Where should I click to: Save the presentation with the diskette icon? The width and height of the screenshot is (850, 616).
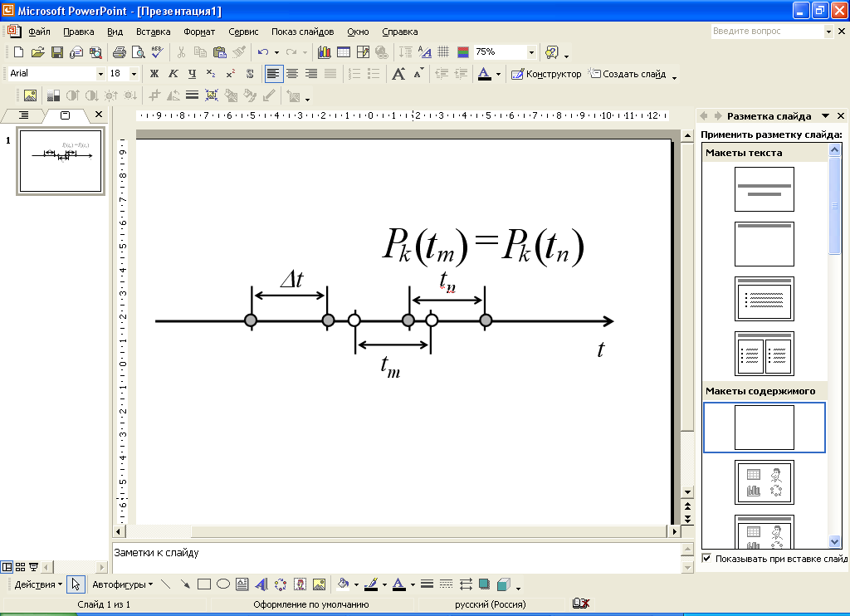tap(57, 52)
